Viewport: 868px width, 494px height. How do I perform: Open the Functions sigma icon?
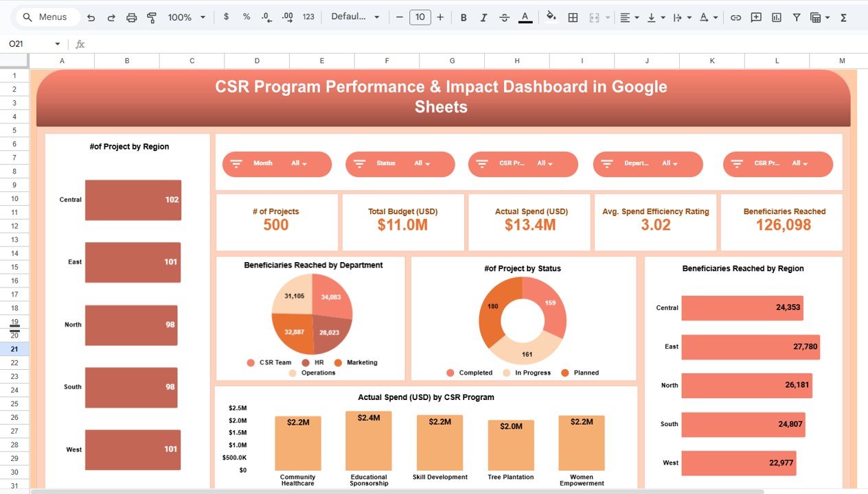843,17
